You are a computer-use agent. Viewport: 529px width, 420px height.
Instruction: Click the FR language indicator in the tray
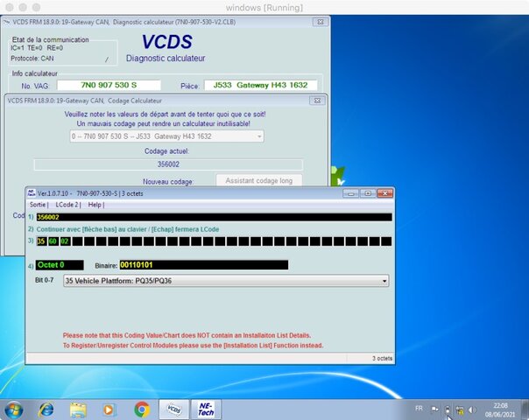tap(419, 409)
